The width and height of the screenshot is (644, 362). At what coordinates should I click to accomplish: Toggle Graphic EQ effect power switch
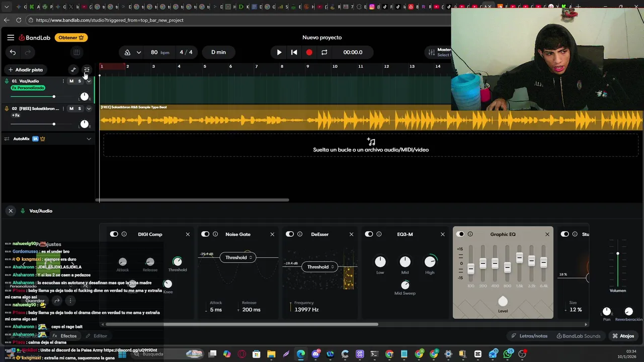tap(460, 234)
